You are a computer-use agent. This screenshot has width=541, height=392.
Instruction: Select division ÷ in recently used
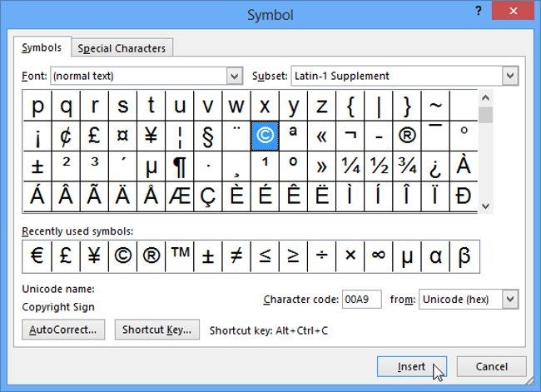tap(321, 256)
